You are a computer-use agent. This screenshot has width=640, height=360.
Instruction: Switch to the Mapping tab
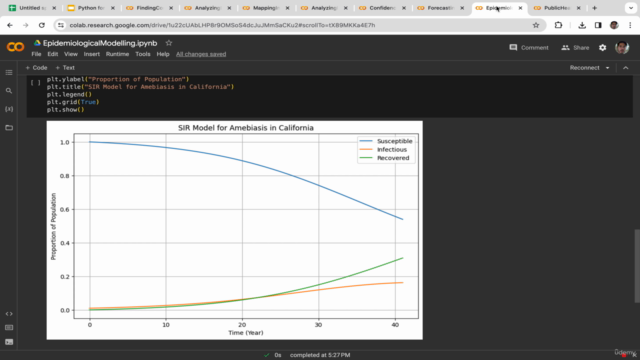[x=266, y=8]
